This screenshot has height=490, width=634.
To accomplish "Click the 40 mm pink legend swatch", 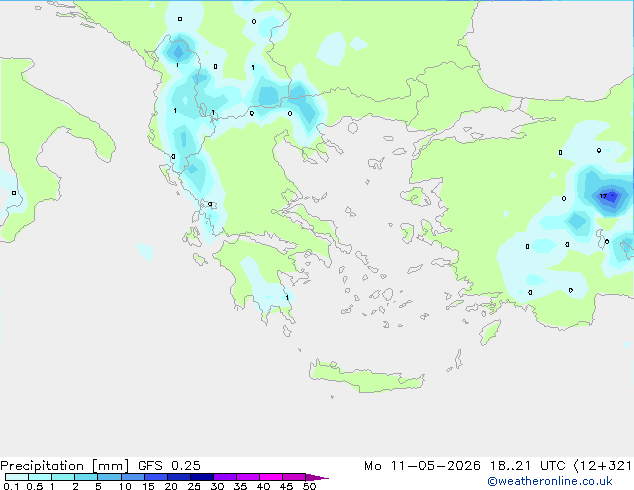I will coord(271,477).
